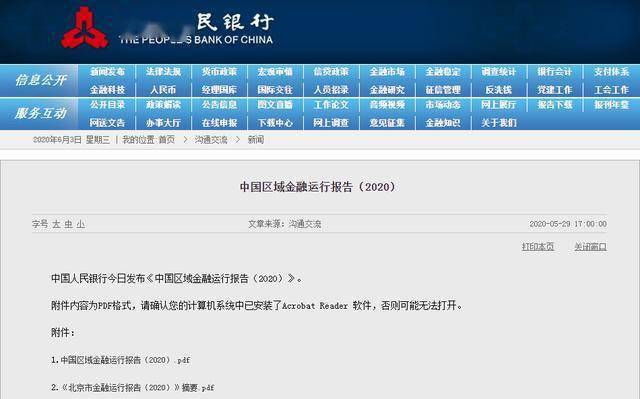
Task: Open the 支付体系 navigation link
Action: point(611,72)
